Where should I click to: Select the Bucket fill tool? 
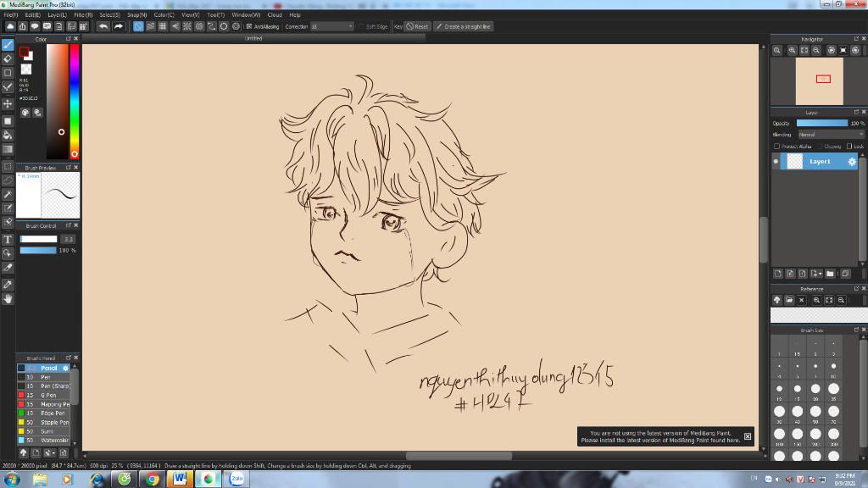coord(8,135)
